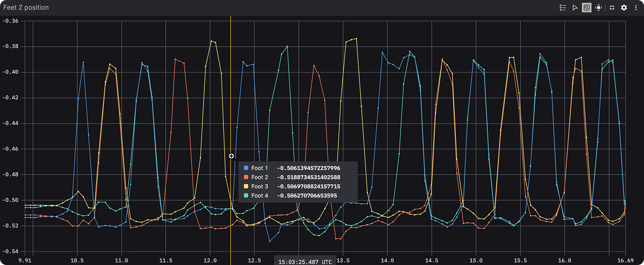
Task: Open panel settings gear
Action: tap(624, 8)
